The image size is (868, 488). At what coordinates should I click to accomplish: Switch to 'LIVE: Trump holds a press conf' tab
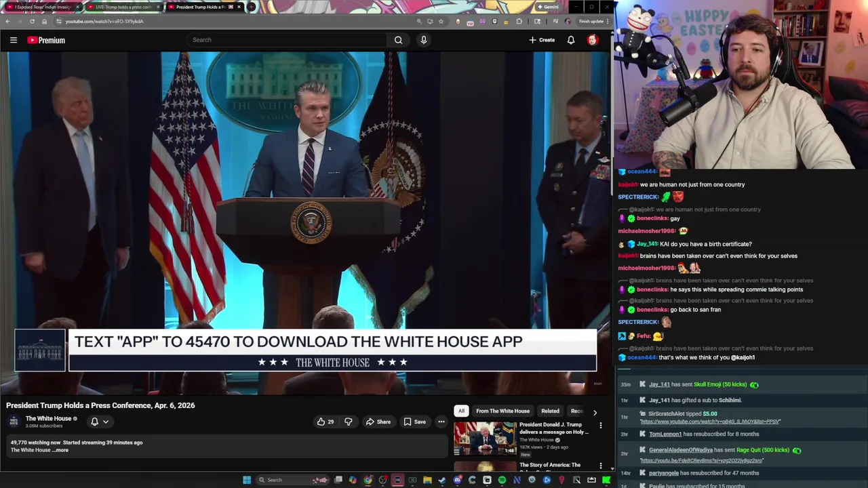[123, 7]
